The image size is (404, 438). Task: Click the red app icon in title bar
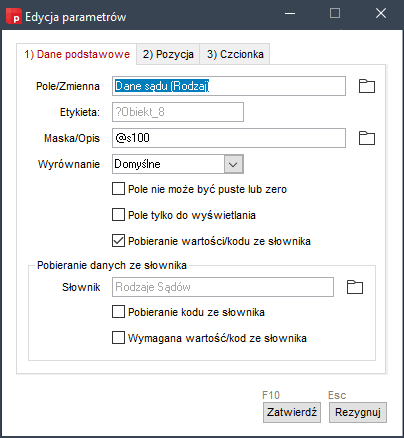point(14,16)
